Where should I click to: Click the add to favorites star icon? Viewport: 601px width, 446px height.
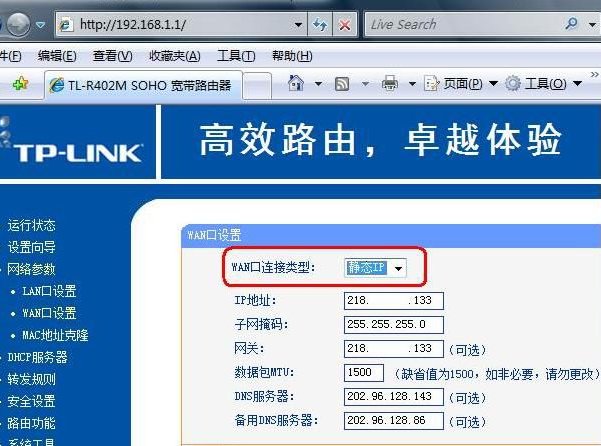click(x=20, y=84)
